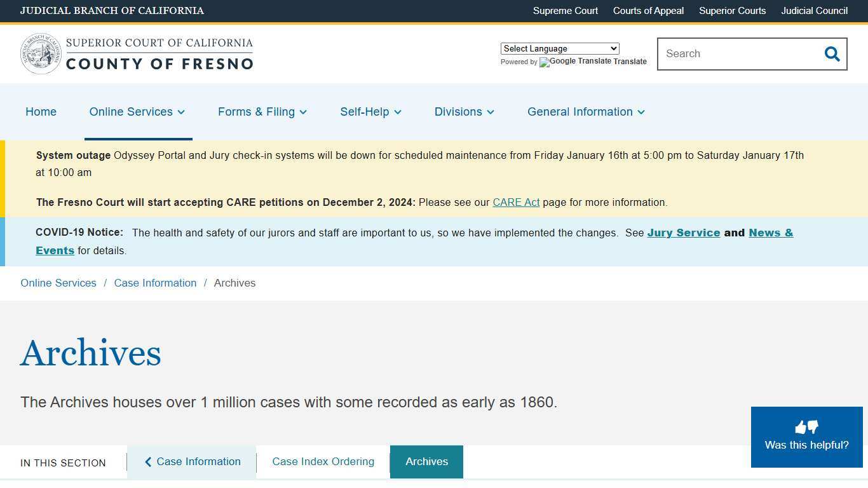
Task: Click the back arrow beside Case Information
Action: tap(147, 462)
